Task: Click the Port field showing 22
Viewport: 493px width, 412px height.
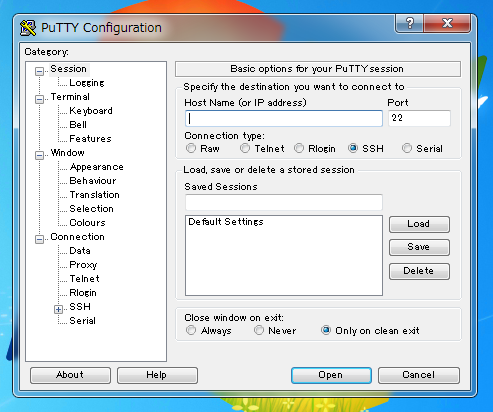Action: point(419,118)
